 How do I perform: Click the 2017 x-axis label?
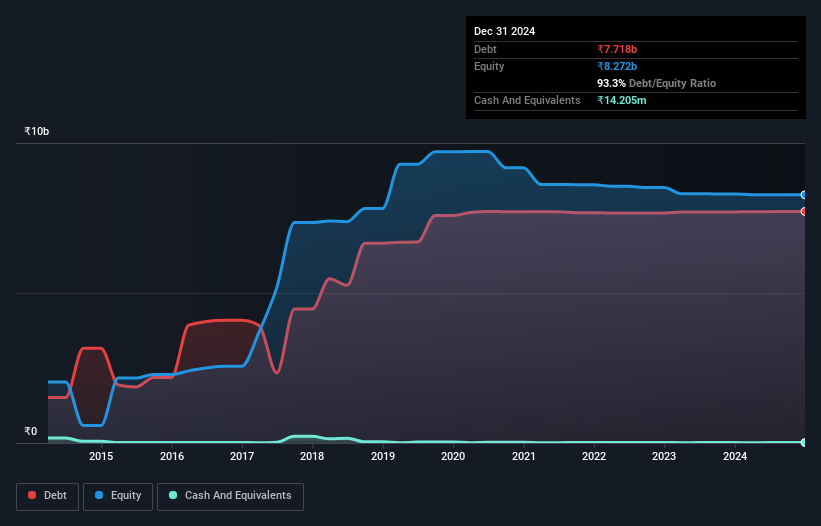tap(242, 456)
